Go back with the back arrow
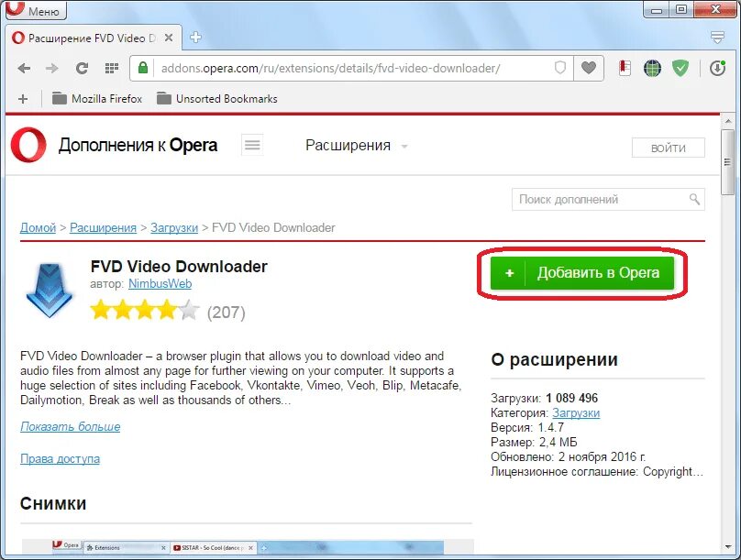741x560 pixels. pyautogui.click(x=24, y=69)
